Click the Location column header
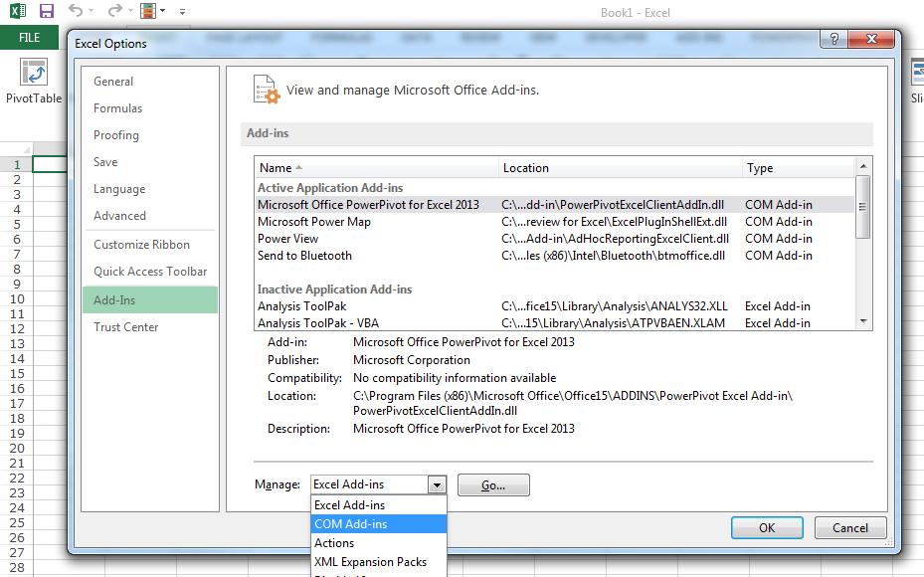This screenshot has width=924, height=577. (x=621, y=168)
